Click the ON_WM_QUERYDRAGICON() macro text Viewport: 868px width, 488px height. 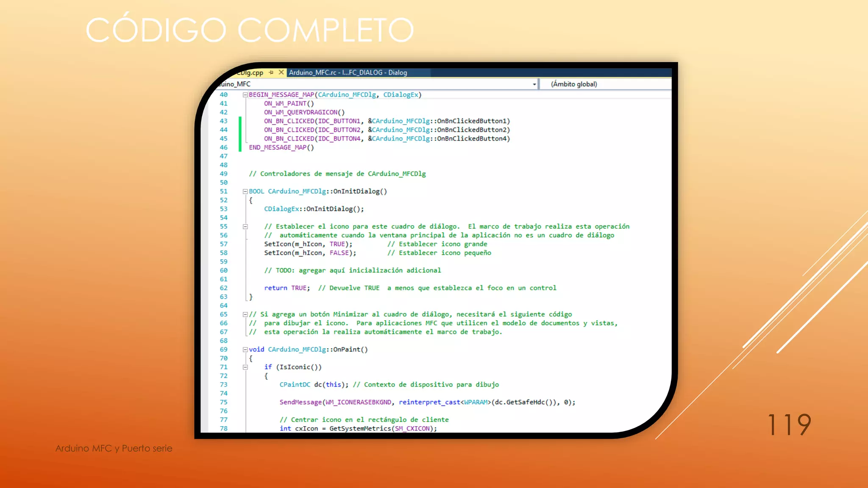(304, 112)
